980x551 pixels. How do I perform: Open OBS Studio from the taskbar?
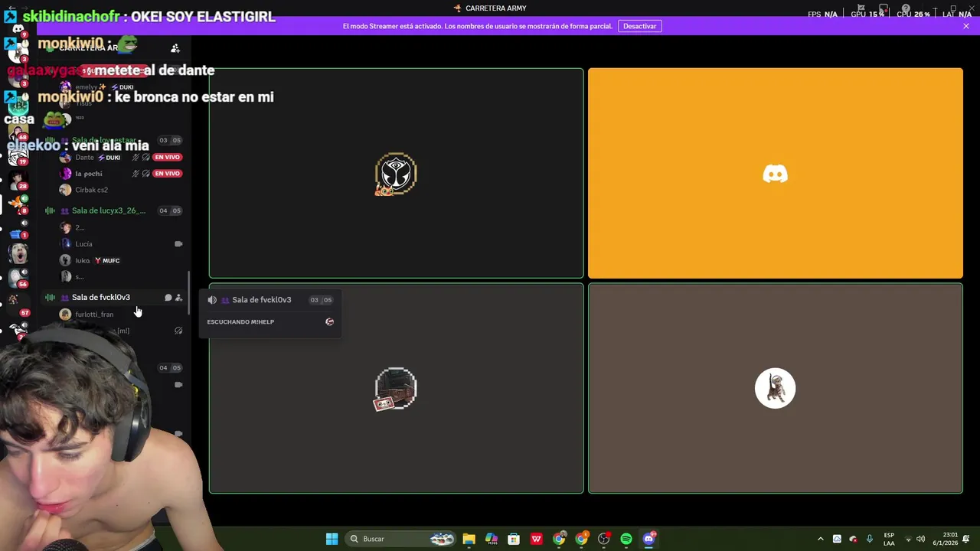tap(604, 539)
